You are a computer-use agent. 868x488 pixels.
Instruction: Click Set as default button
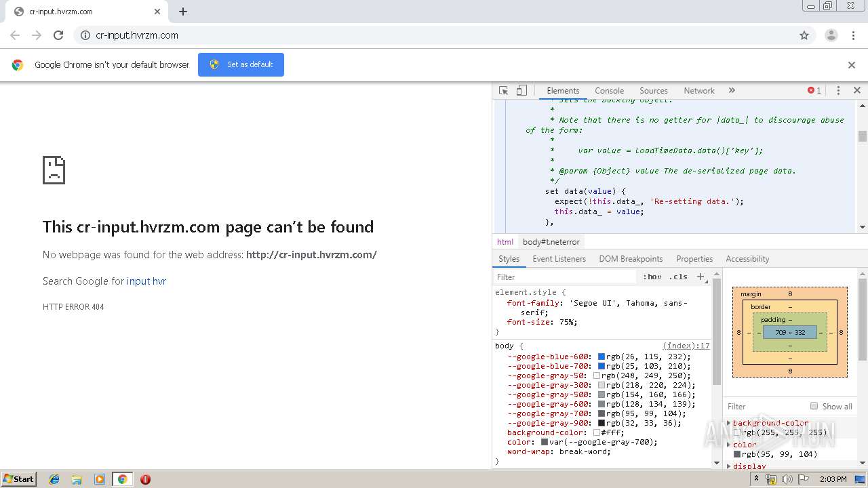(x=241, y=64)
